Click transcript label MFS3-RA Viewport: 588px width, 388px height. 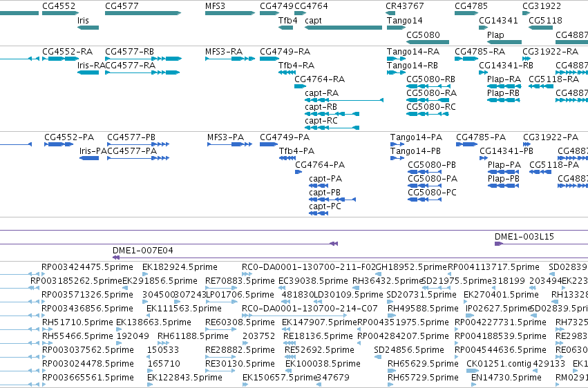(x=224, y=52)
